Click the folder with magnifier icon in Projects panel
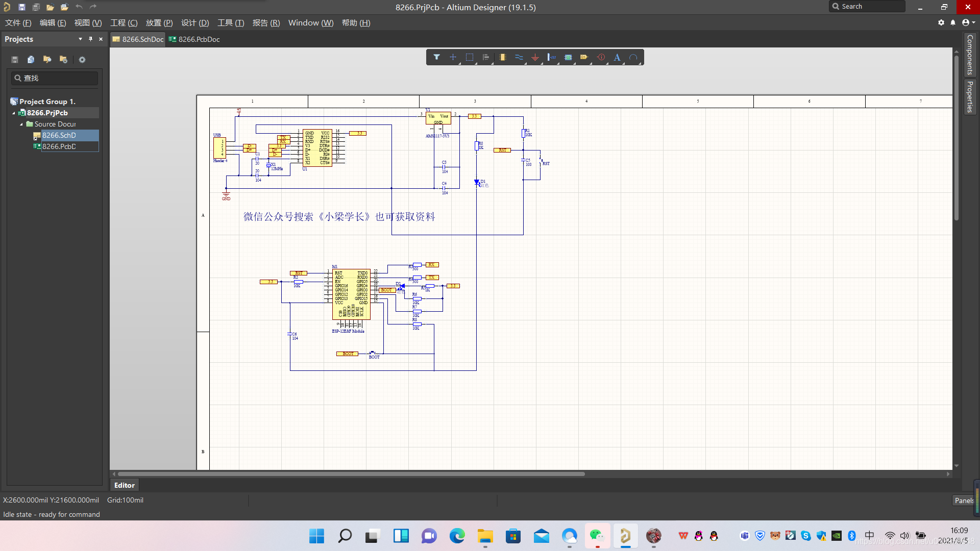This screenshot has width=980, height=551. point(47,60)
